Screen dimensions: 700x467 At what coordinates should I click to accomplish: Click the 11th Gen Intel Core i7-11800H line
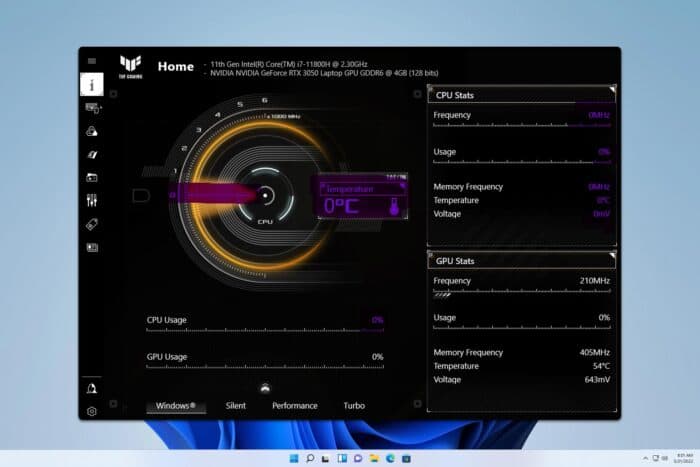click(289, 64)
